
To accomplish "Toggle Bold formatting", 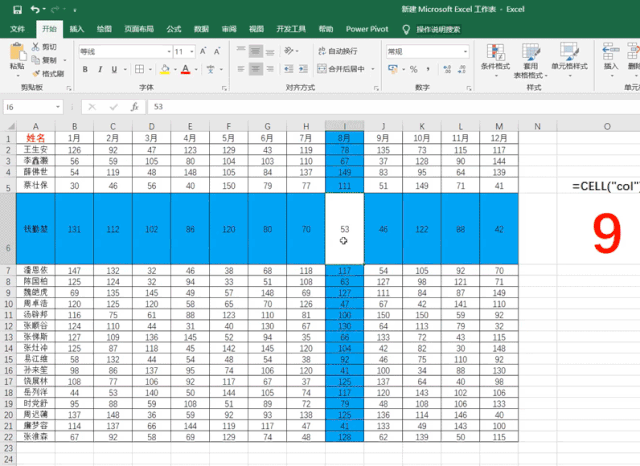I will point(85,69).
